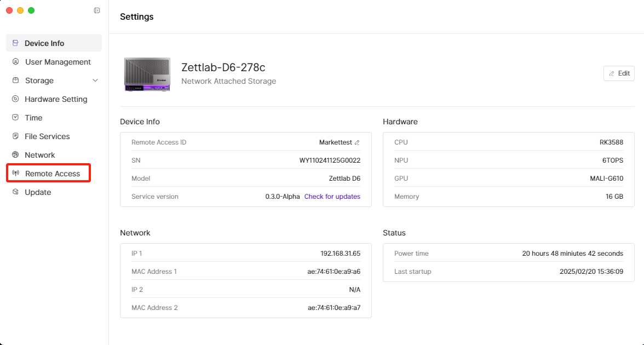Click the Update icon in sidebar
The width and height of the screenshot is (644, 345).
coord(15,192)
